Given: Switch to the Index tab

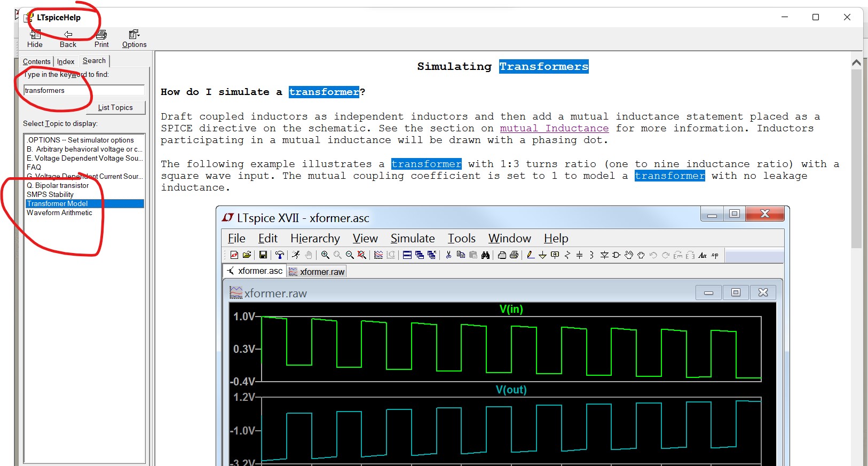Looking at the screenshot, I should pyautogui.click(x=66, y=61).
